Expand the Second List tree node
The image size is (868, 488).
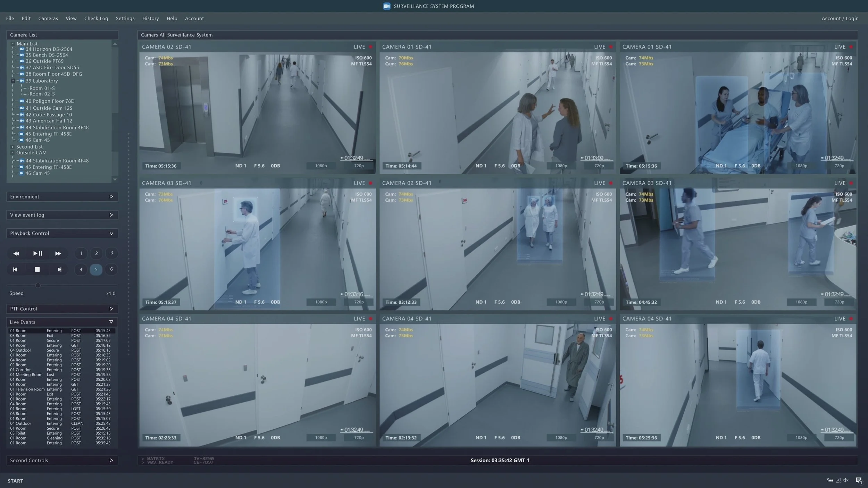pyautogui.click(x=12, y=147)
